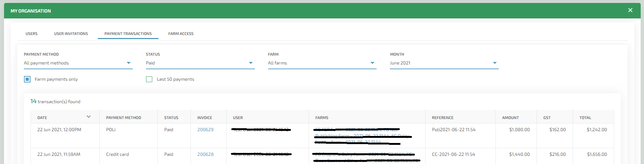
Task: Sort by Date using the arrow icon
Action: point(89,117)
